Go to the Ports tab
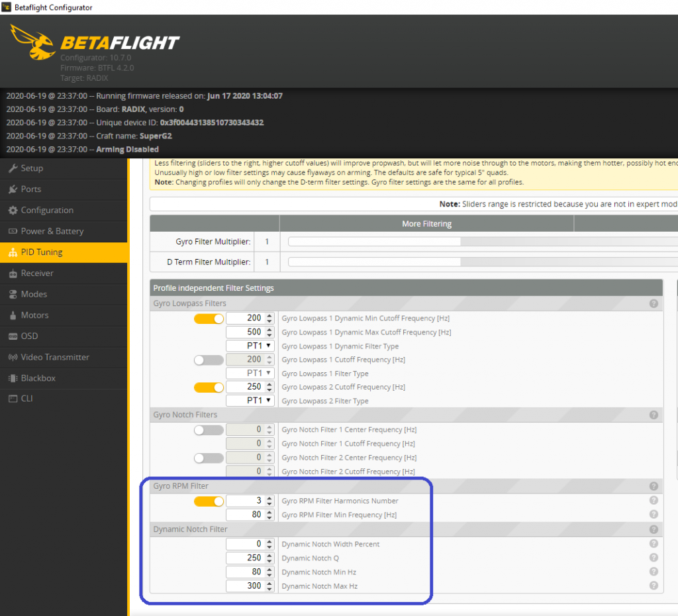This screenshot has height=616, width=678. point(64,189)
